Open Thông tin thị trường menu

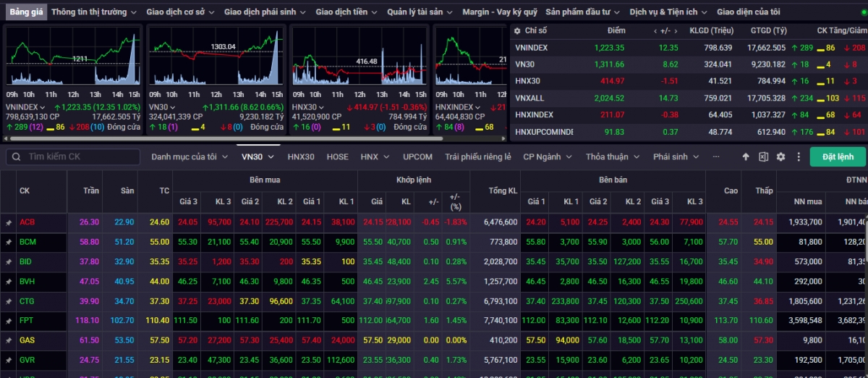[94, 12]
